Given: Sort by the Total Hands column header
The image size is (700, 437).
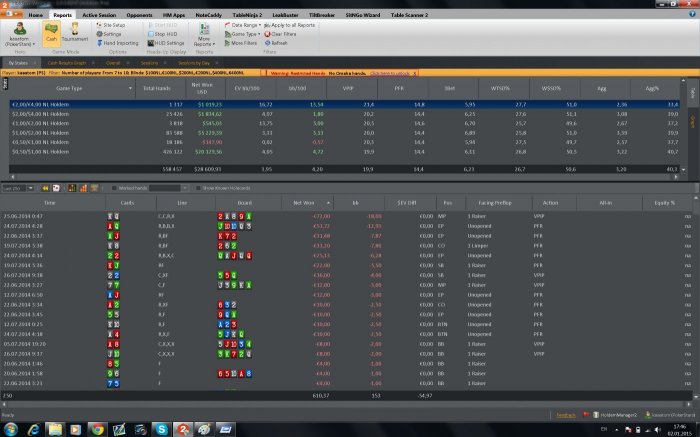Looking at the screenshot, I should 160,88.
